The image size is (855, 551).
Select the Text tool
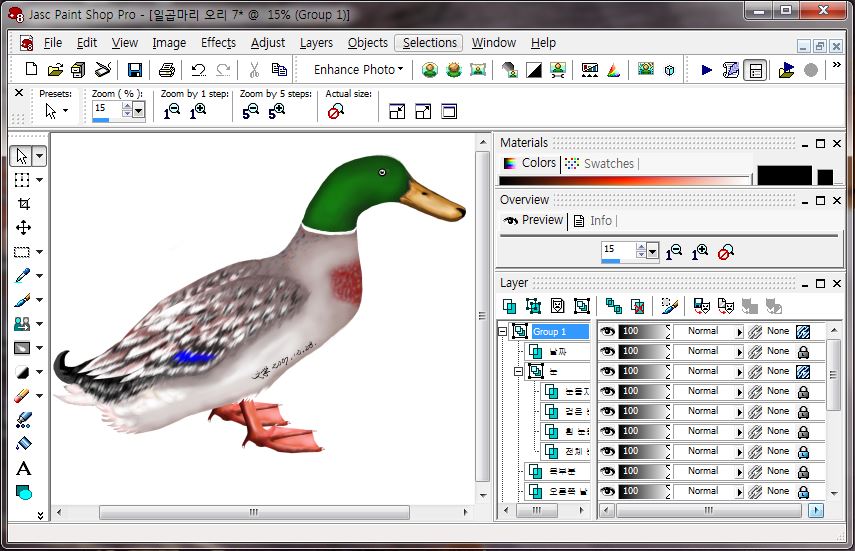[23, 468]
